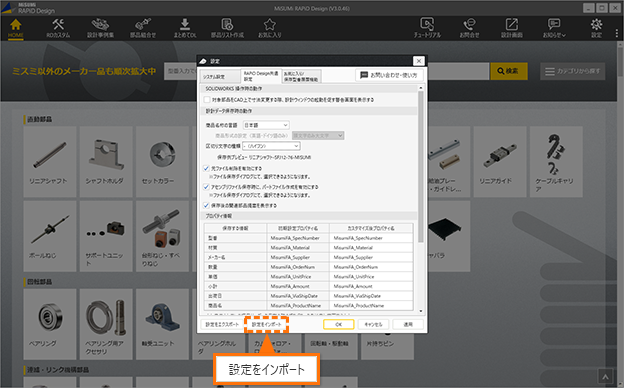Open 設計事例集 icon in toolbar

[100, 28]
